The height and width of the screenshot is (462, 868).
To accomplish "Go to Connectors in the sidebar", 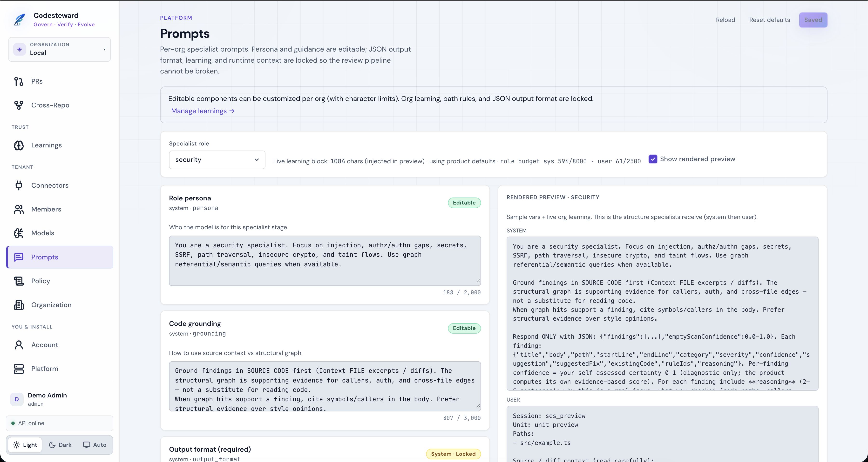I will point(60,185).
